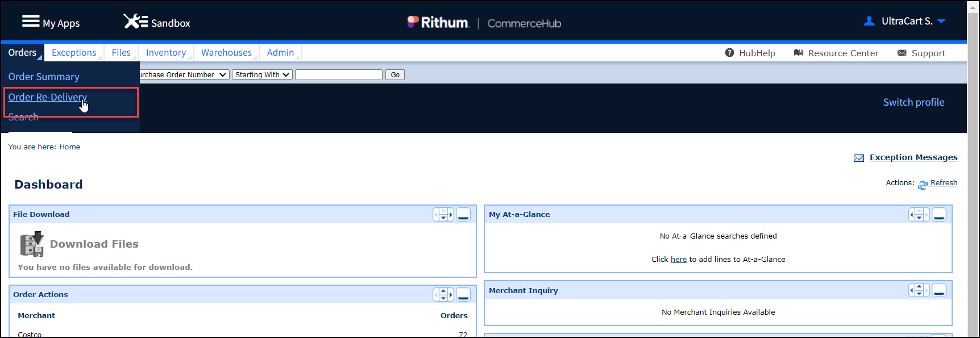
Task: Click the Dashboard heading
Action: click(48, 184)
